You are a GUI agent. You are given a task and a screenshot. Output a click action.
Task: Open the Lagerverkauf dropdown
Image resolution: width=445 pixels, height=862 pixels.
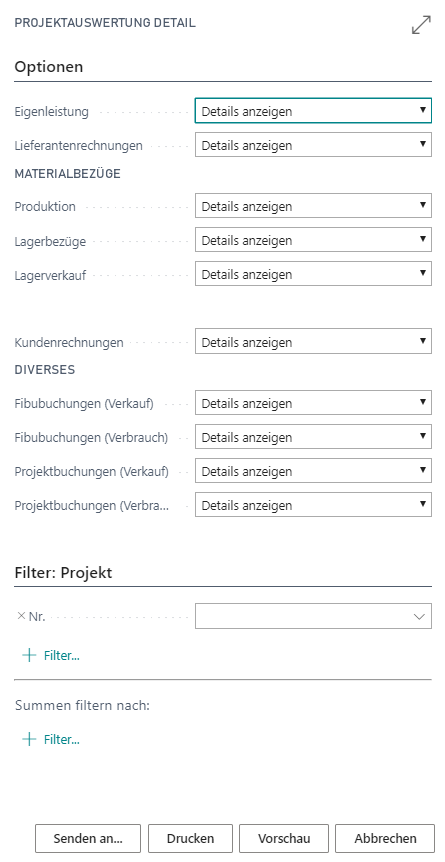click(x=313, y=274)
